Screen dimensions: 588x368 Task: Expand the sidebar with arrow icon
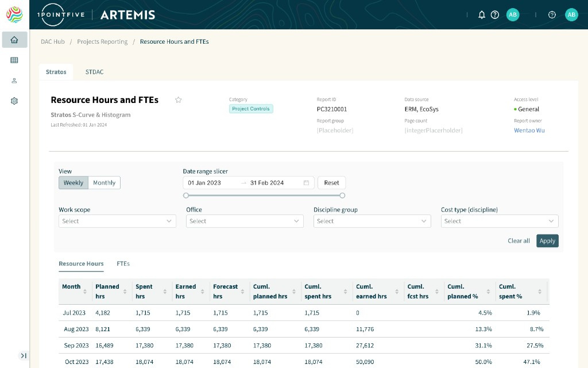click(23, 355)
